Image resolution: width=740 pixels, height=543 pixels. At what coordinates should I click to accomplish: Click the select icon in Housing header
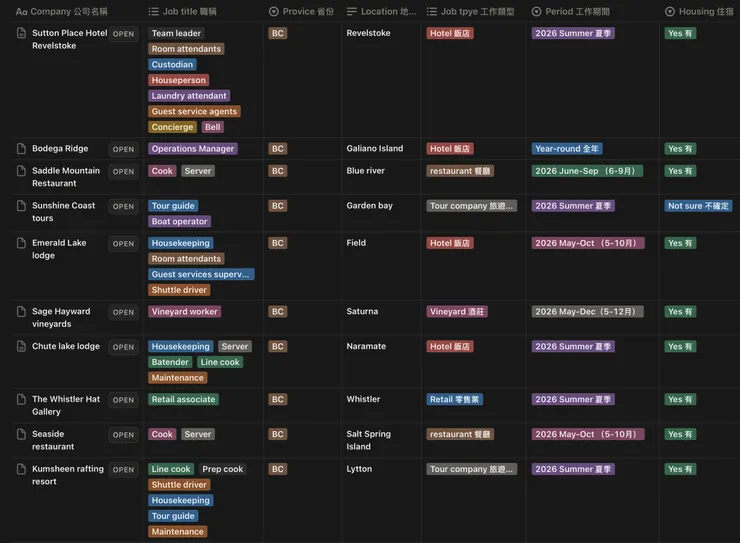click(670, 11)
